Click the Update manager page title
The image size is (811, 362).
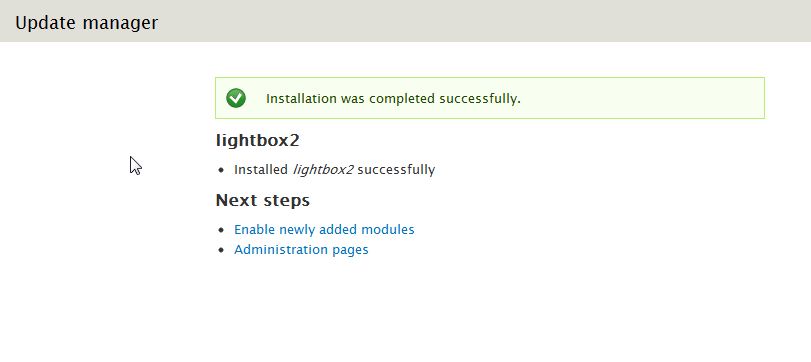[86, 23]
